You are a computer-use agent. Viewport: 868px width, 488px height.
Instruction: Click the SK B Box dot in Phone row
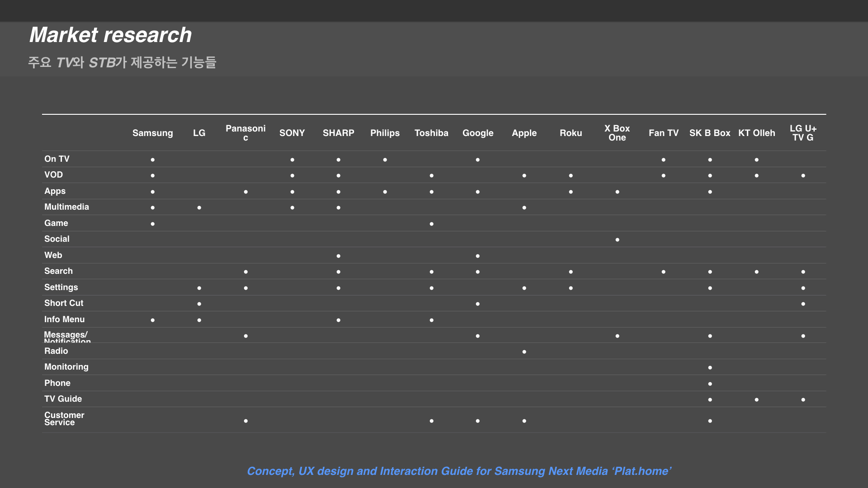tap(710, 384)
